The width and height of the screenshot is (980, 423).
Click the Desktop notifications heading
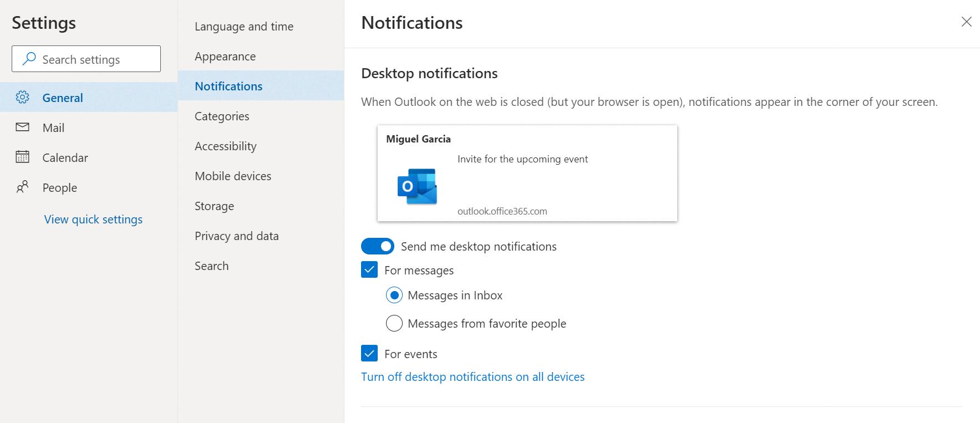pos(429,73)
